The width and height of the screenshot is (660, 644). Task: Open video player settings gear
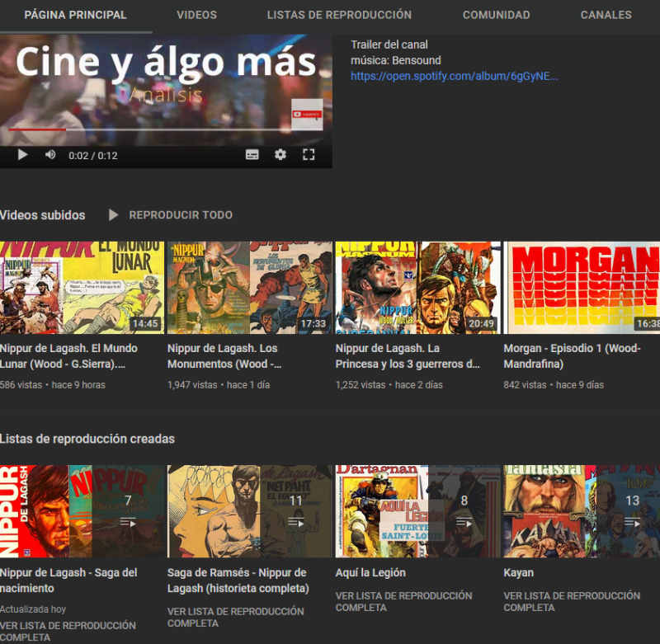tap(280, 155)
